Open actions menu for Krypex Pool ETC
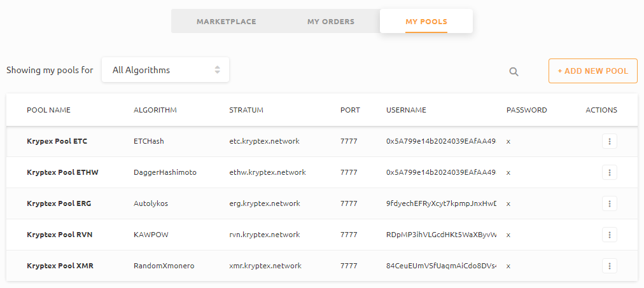Image resolution: width=644 pixels, height=288 pixels. pyautogui.click(x=610, y=141)
